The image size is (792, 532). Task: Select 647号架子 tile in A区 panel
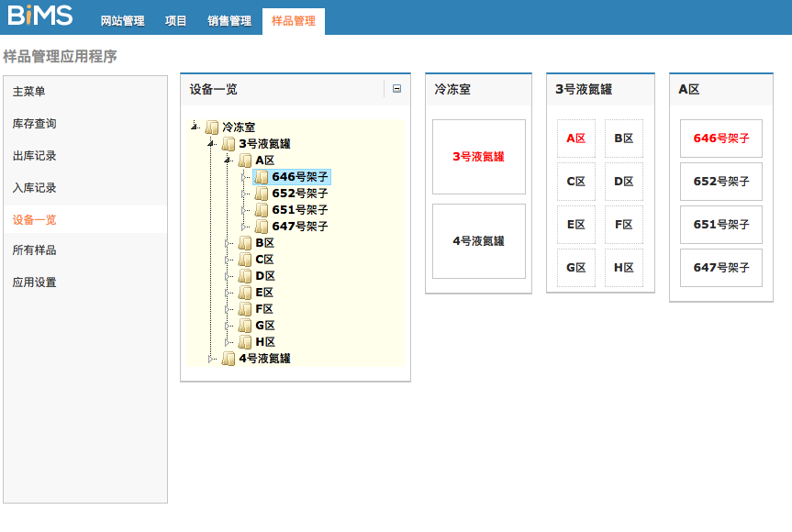pyautogui.click(x=720, y=268)
